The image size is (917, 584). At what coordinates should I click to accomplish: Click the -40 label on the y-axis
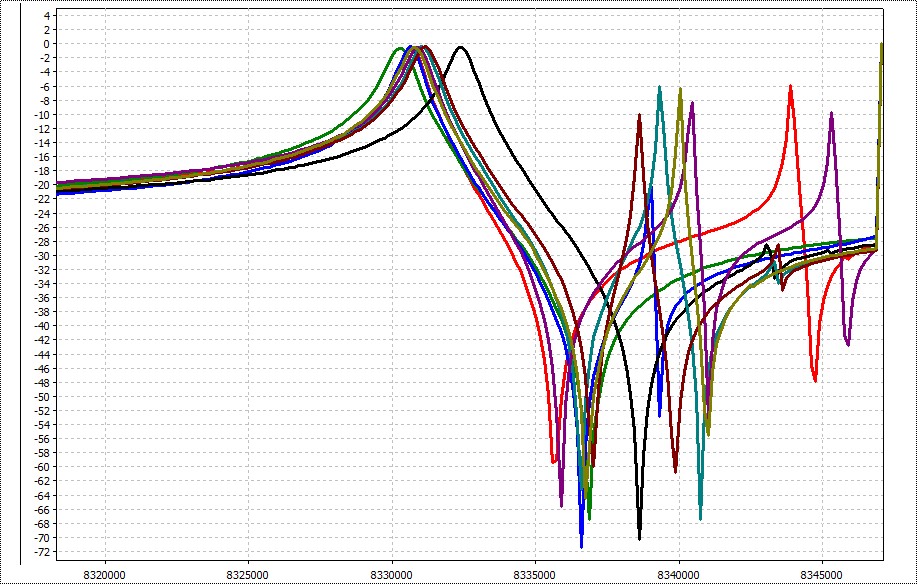pyautogui.click(x=41, y=326)
